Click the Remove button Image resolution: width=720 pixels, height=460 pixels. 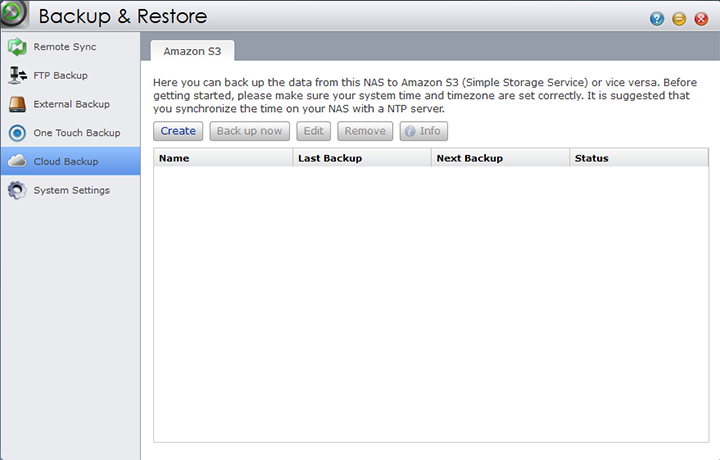click(x=365, y=131)
